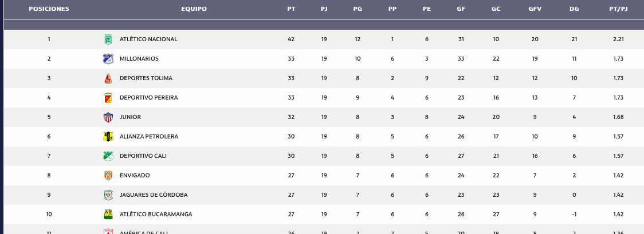Click the Junior team crest
This screenshot has height=234, width=644.
(108, 117)
